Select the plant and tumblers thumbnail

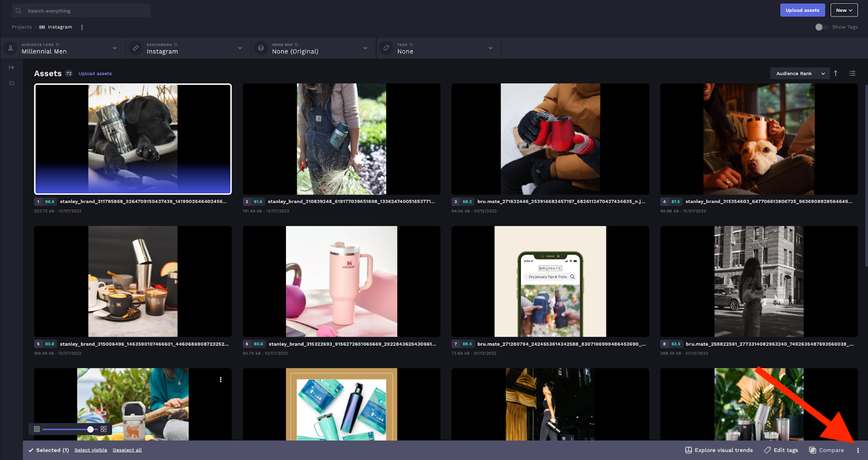(x=759, y=404)
